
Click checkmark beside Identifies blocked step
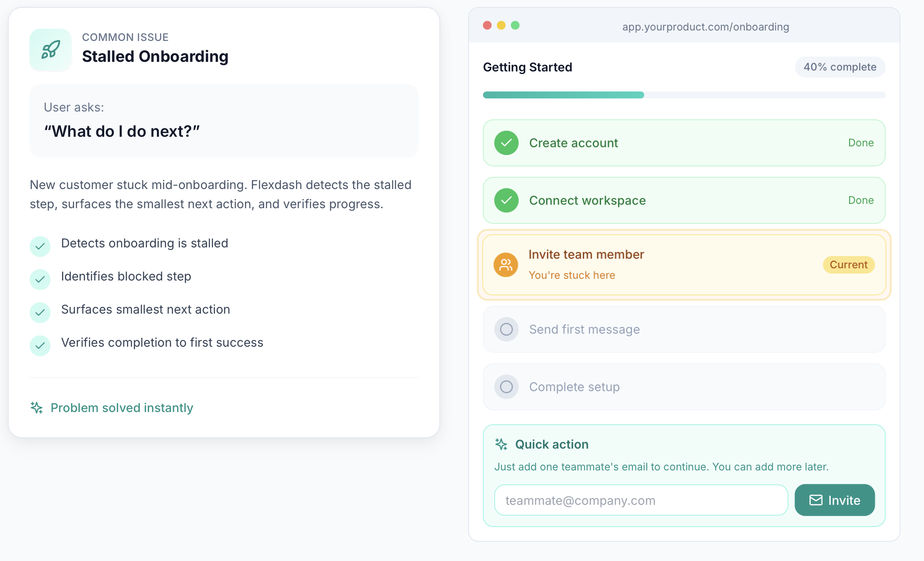(40, 280)
